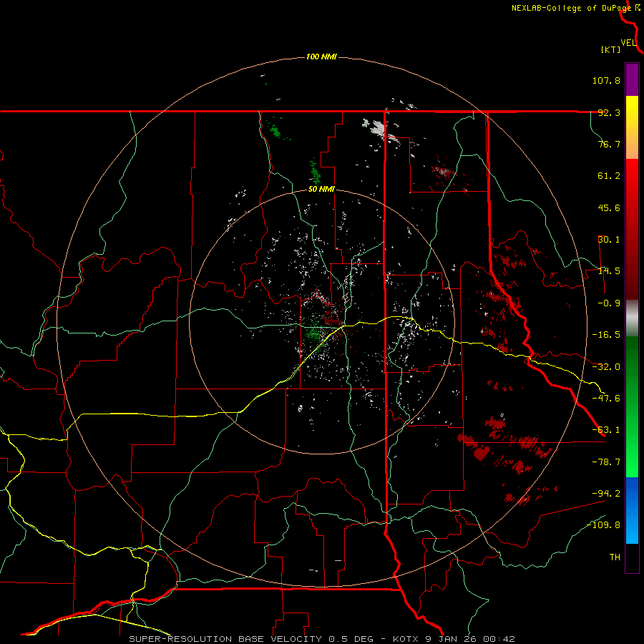Click the 50 NMI range ring label

[321, 190]
